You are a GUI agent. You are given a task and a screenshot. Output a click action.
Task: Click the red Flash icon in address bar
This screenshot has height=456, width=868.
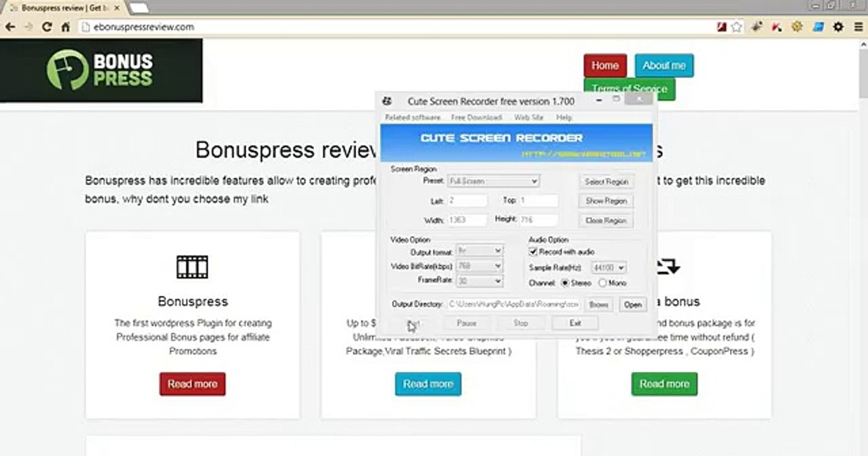pos(721,27)
